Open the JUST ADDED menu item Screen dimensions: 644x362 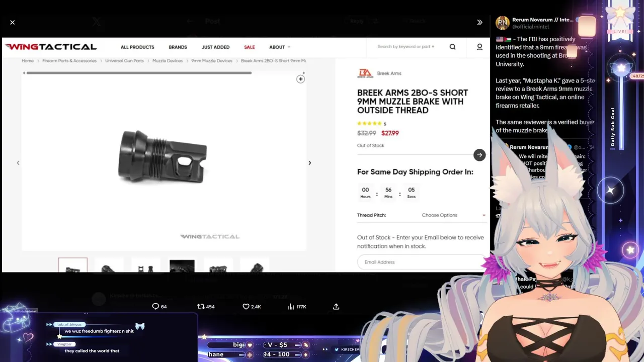click(215, 47)
